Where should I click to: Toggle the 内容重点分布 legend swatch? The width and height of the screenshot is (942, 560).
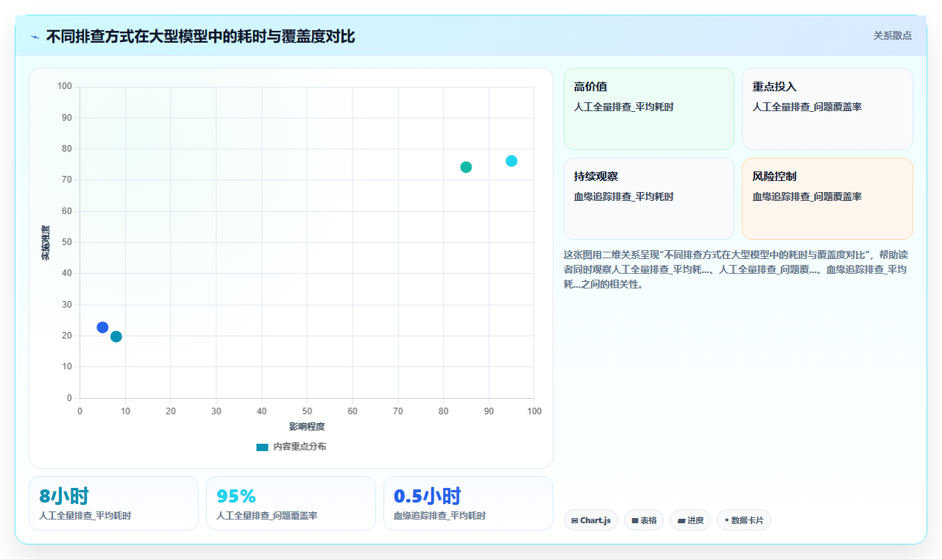click(262, 447)
